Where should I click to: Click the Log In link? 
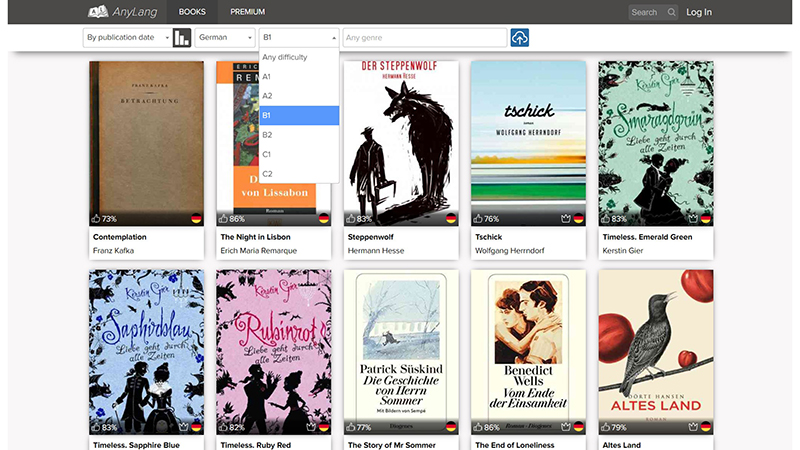(698, 12)
